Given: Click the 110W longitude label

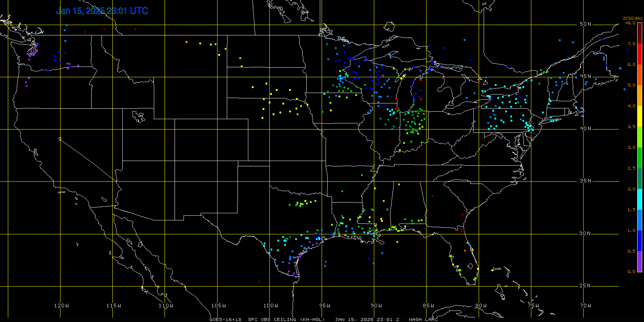Looking at the screenshot, I should click(166, 306).
